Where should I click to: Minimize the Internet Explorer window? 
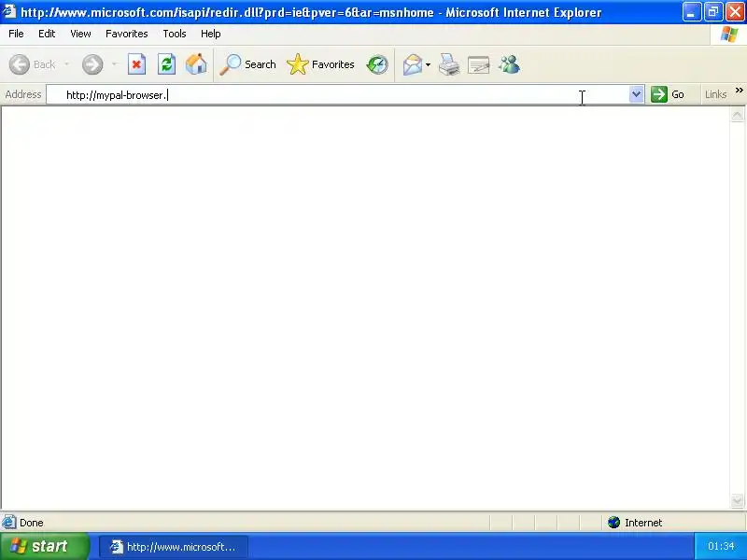click(691, 12)
